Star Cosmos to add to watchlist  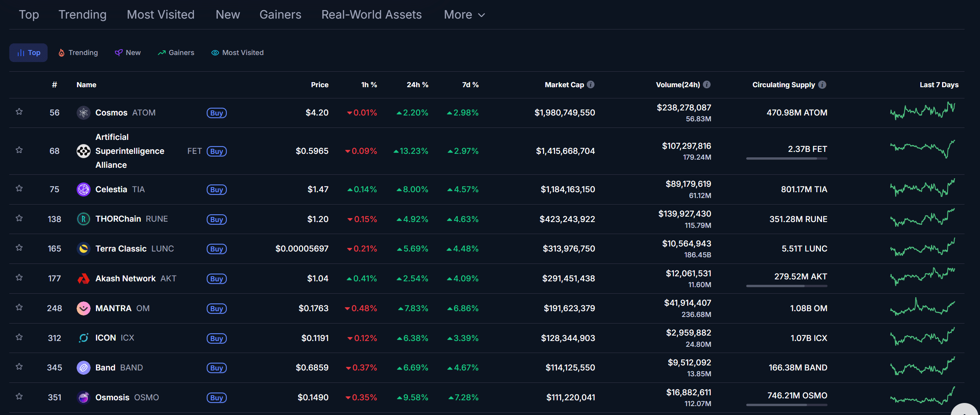coord(19,112)
